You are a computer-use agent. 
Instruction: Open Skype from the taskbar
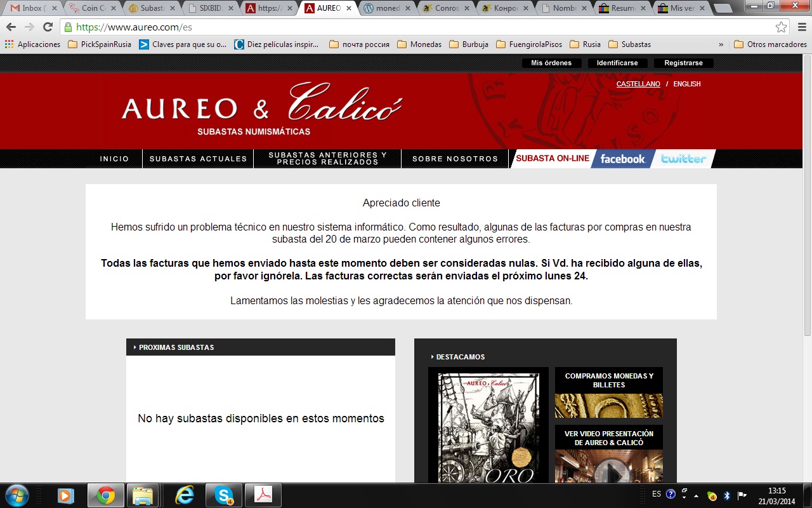(x=223, y=495)
